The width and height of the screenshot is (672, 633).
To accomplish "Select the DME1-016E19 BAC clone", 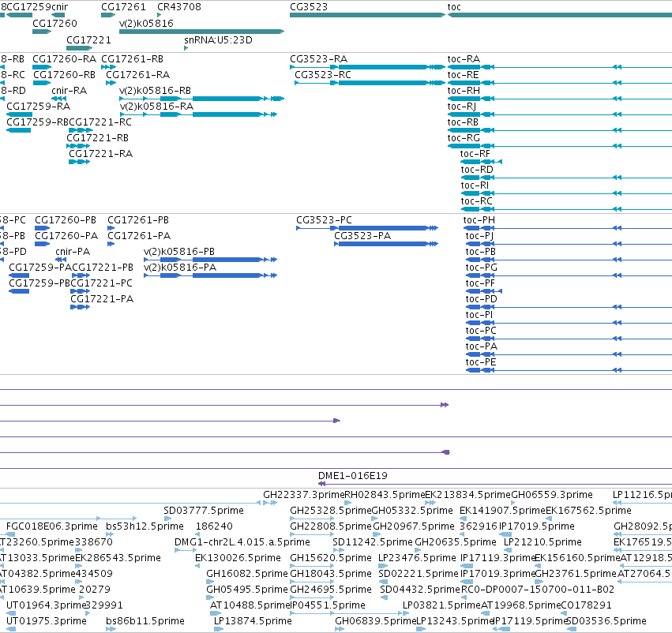I will 495,484.
